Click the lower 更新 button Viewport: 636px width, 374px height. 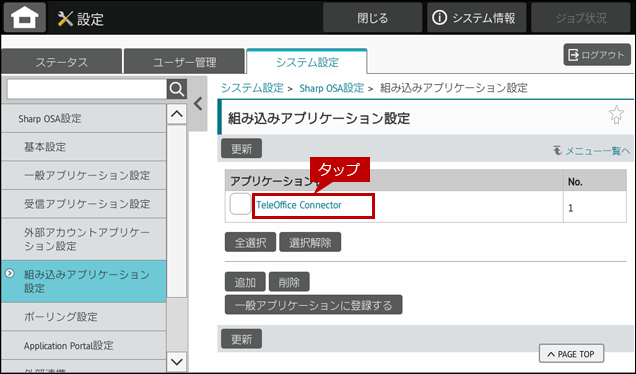[241, 339]
